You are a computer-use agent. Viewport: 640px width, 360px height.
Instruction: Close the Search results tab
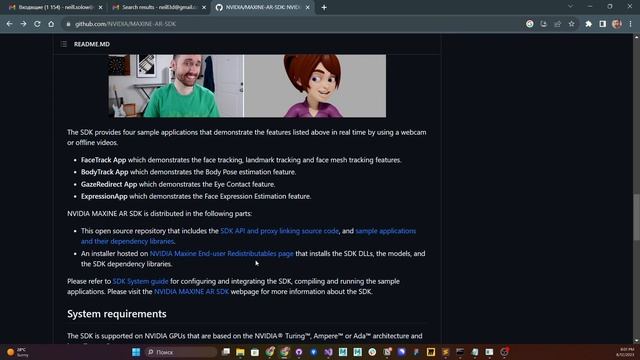pyautogui.click(x=204, y=7)
